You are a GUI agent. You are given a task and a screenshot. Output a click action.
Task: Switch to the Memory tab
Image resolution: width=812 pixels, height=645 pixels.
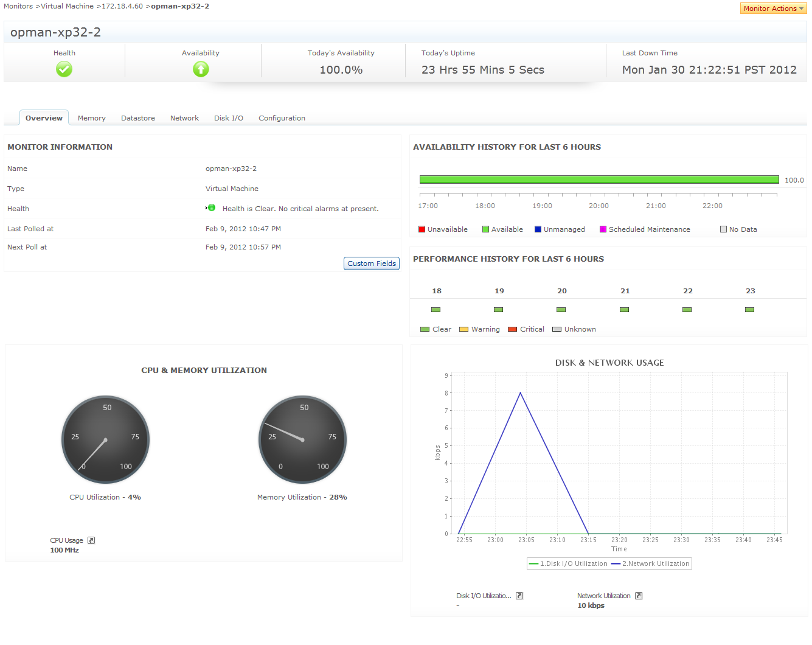tap(92, 118)
